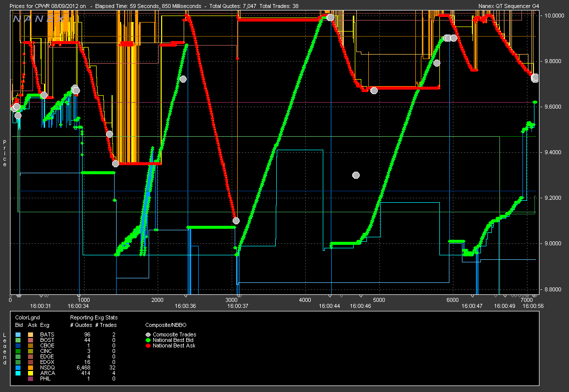Click the 16:00:31 time marker on the x-axis
Viewport: 569px width, 392px height.
pyautogui.click(x=40, y=306)
